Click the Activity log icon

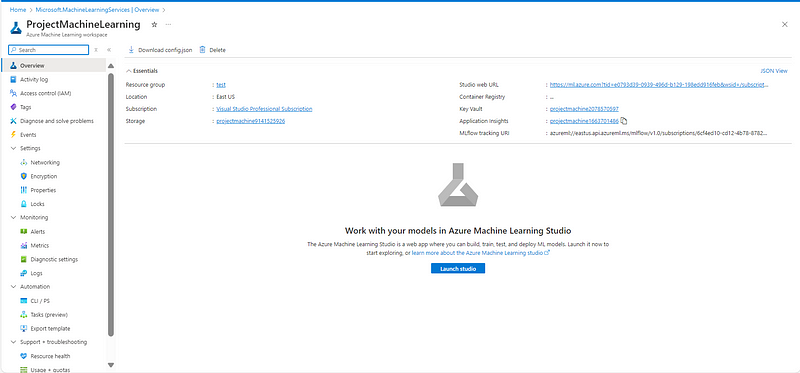(x=13, y=80)
